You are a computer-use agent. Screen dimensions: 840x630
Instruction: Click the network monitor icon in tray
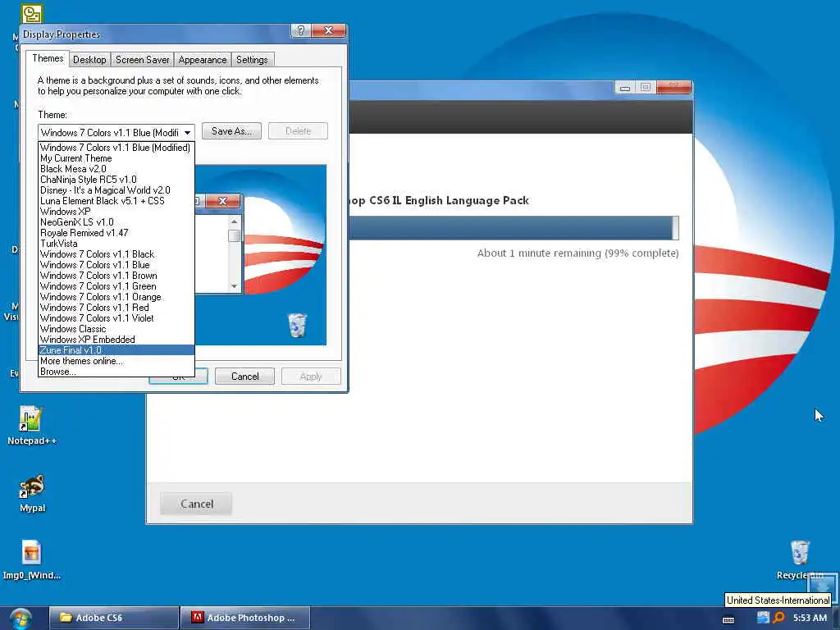click(x=763, y=617)
